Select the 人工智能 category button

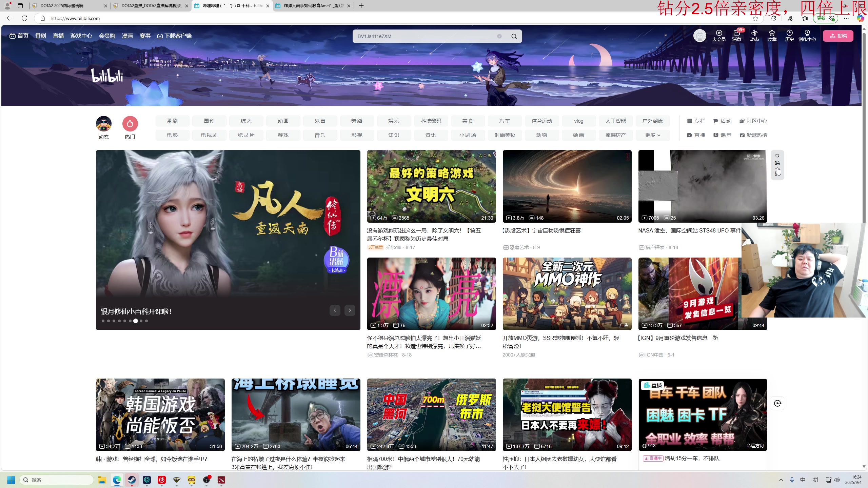pyautogui.click(x=615, y=121)
